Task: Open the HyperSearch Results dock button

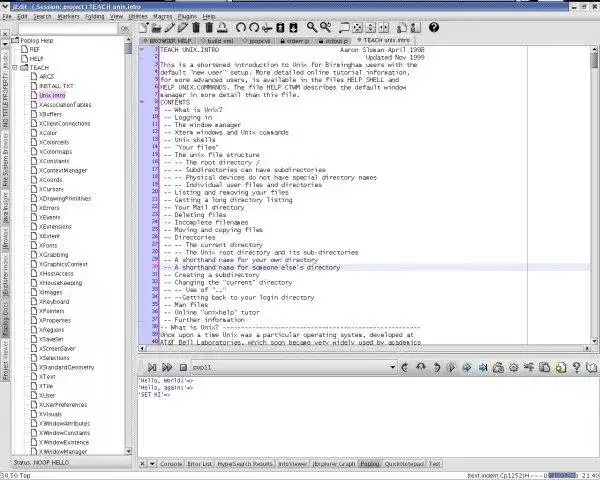Action: coord(245,464)
